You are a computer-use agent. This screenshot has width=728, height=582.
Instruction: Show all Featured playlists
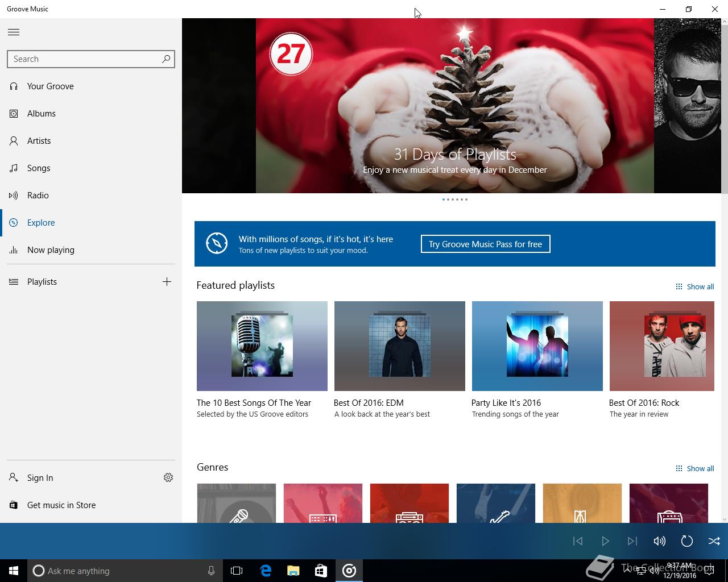(694, 286)
